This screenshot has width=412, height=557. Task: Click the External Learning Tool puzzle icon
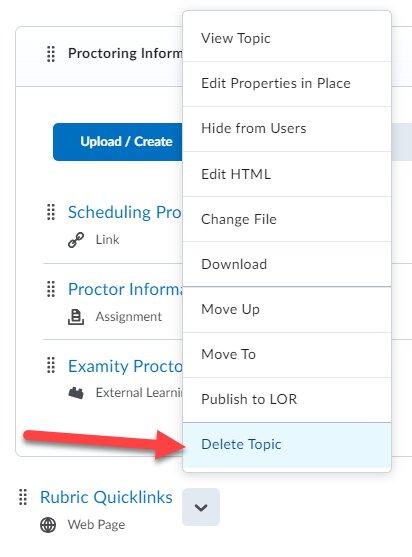(76, 393)
